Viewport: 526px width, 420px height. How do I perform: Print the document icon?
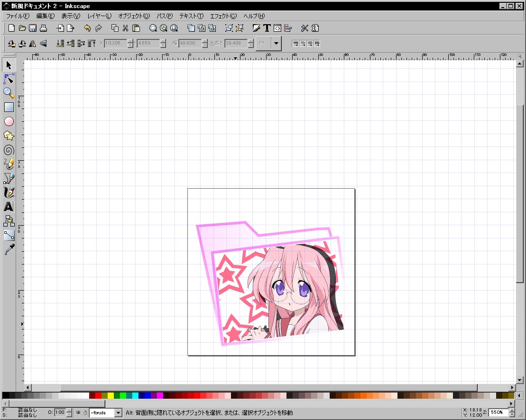click(43, 28)
